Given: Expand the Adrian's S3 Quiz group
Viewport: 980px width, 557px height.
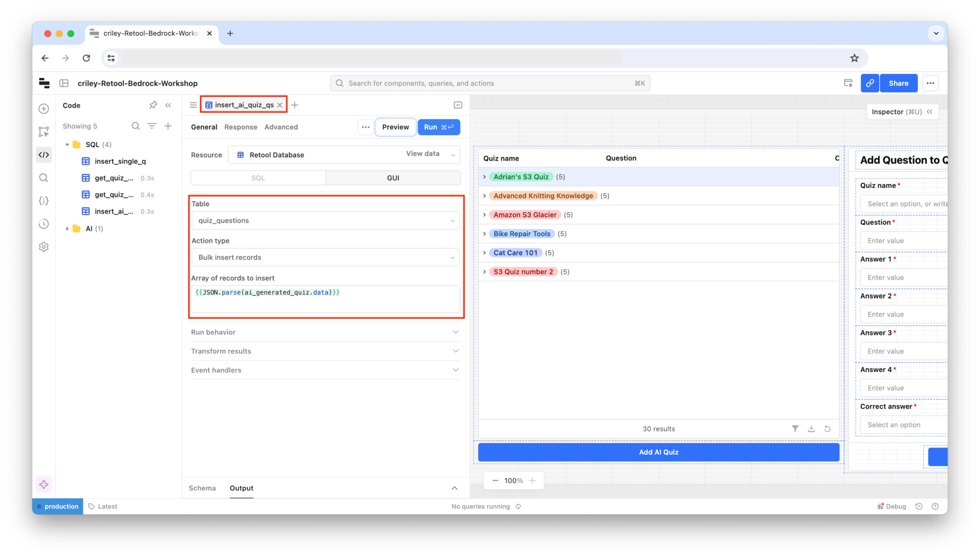Looking at the screenshot, I should pos(485,177).
